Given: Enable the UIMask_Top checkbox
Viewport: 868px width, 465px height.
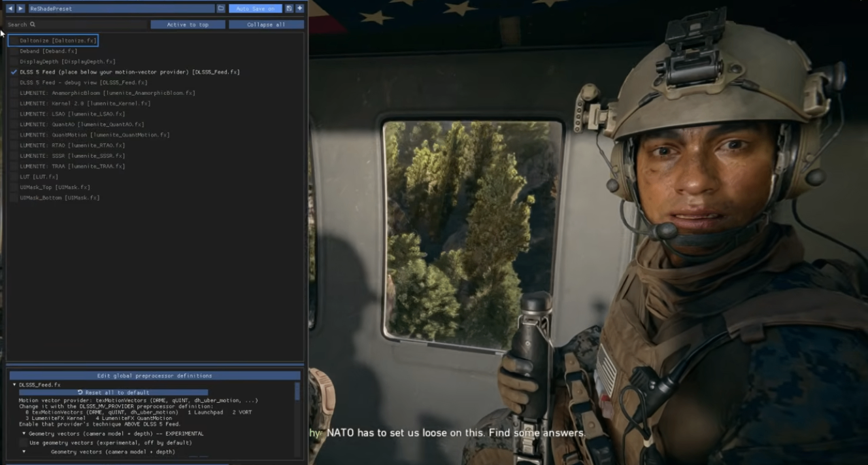Looking at the screenshot, I should click(x=14, y=187).
